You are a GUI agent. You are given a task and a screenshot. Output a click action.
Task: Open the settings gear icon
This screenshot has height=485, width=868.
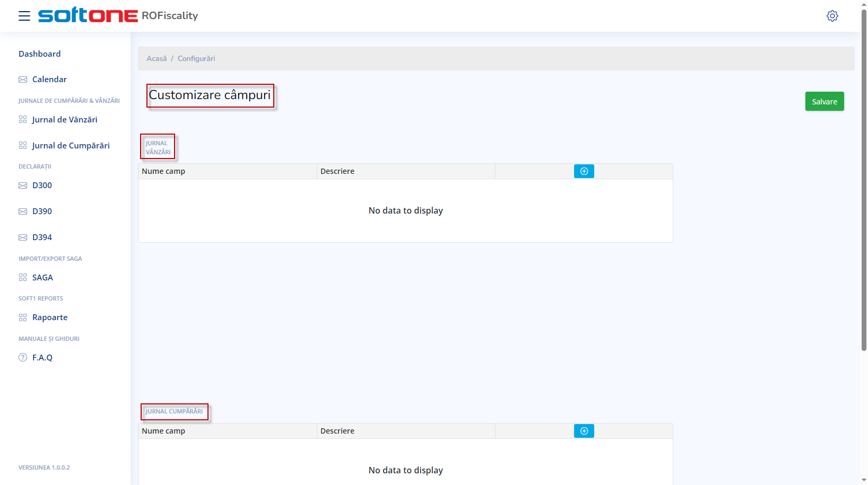click(832, 16)
